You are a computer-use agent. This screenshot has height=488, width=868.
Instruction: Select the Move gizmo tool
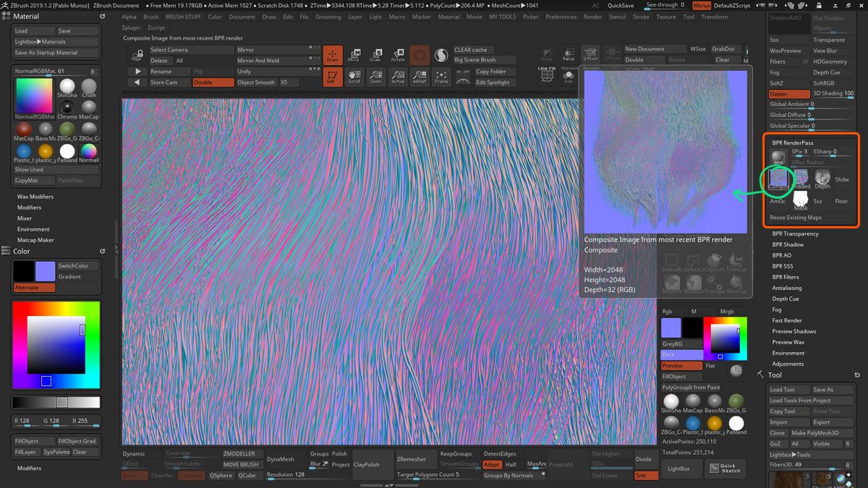(354, 55)
